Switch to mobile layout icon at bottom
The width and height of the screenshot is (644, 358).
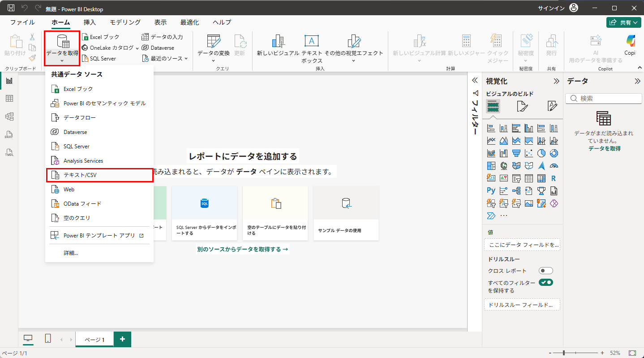pyautogui.click(x=48, y=339)
